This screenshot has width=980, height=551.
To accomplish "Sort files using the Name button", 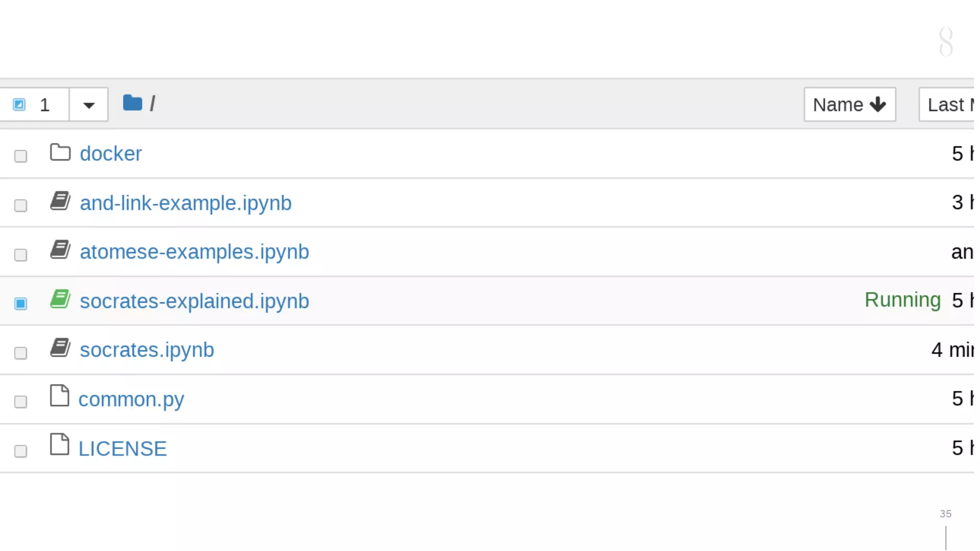I will tap(849, 104).
